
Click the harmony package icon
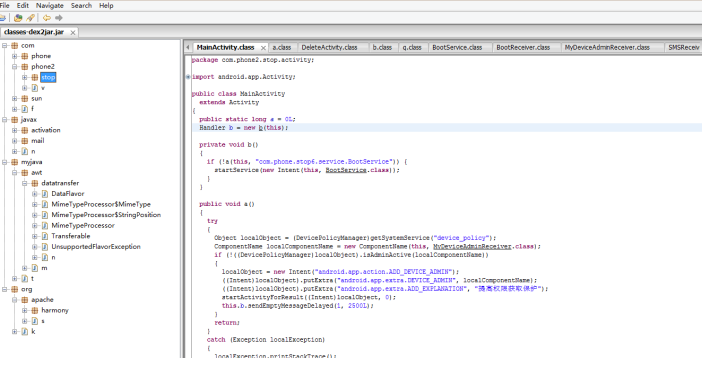click(x=35, y=310)
